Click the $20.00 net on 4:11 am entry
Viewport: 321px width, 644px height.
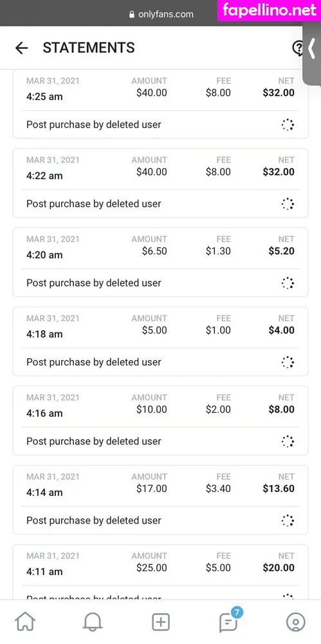tap(279, 567)
